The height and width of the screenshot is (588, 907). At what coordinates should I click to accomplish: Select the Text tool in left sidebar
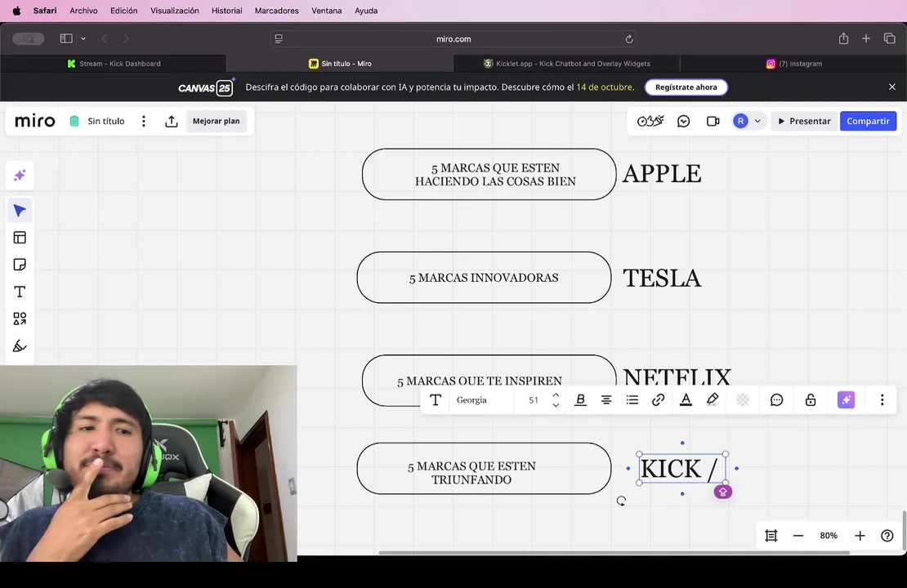20,292
